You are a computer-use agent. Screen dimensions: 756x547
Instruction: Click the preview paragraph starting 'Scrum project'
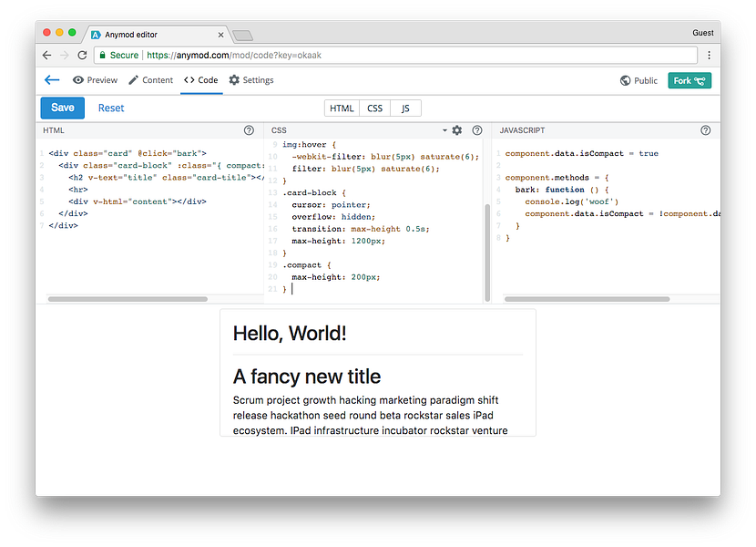[x=371, y=415]
